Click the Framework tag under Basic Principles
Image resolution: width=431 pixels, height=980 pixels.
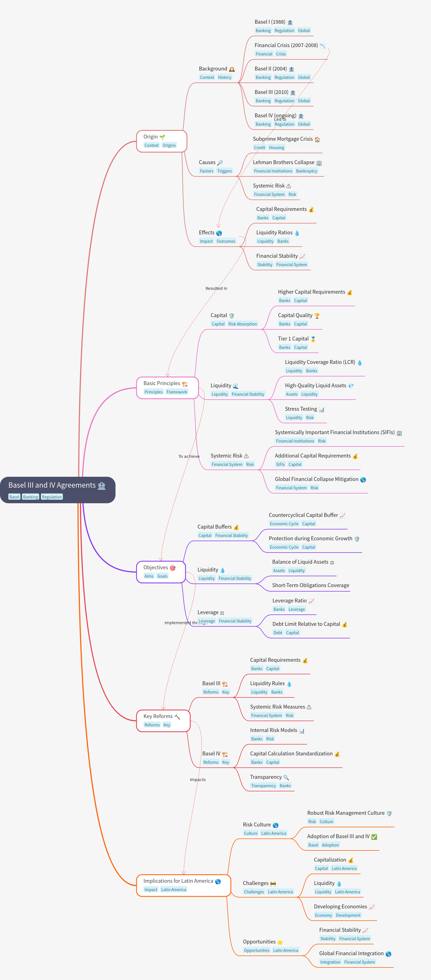pyautogui.click(x=177, y=392)
